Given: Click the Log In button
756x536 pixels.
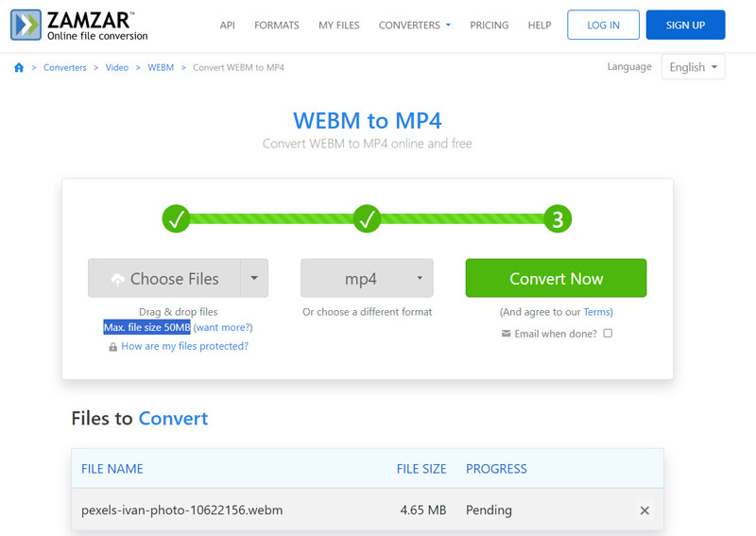Looking at the screenshot, I should 603,25.
